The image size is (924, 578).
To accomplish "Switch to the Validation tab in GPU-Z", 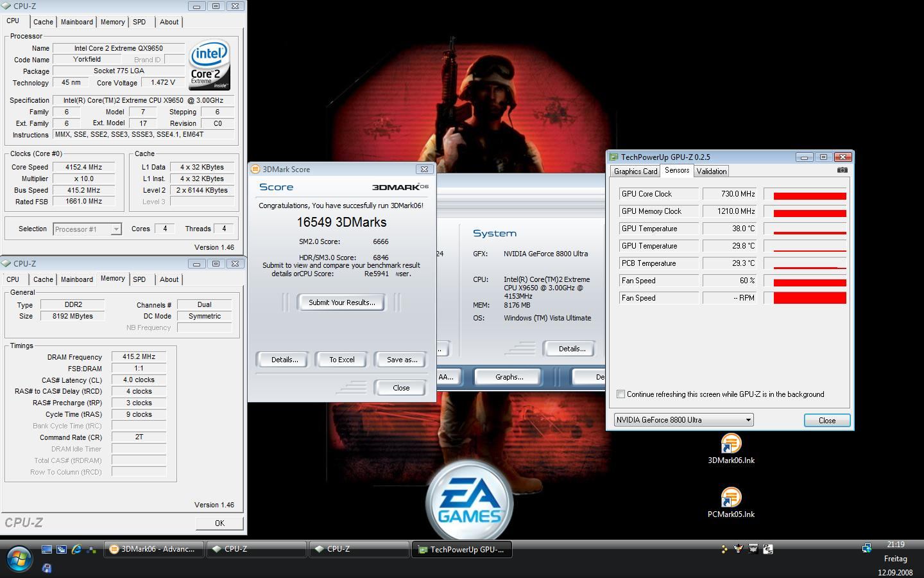I will coord(711,171).
